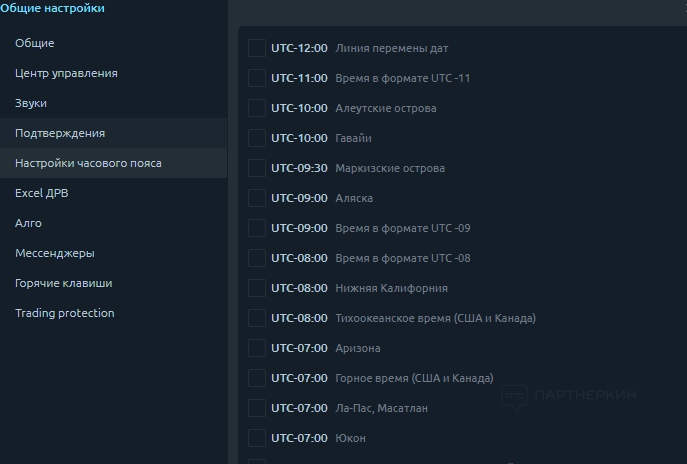Image resolution: width=687 pixels, height=464 pixels.
Task: Go to Центр управления settings
Action: (66, 73)
